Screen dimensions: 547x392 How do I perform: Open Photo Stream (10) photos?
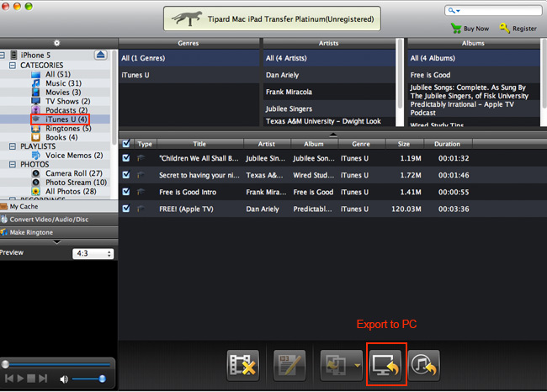point(76,183)
